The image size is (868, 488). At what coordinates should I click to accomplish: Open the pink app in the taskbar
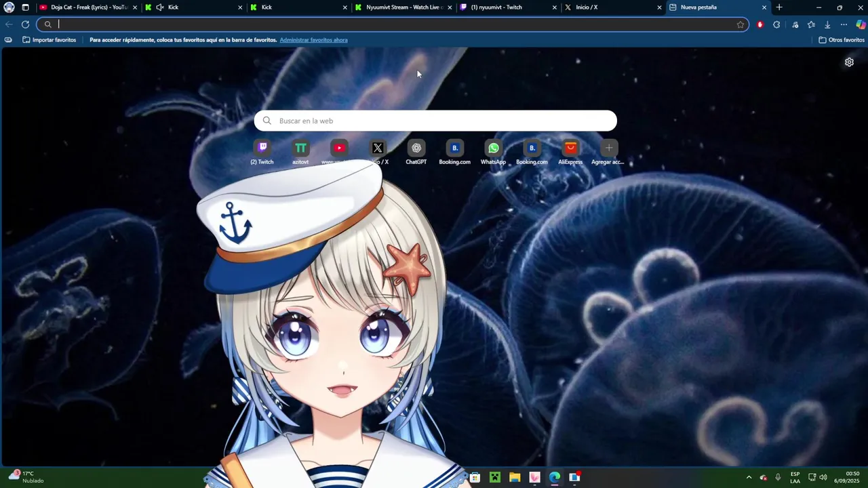click(x=534, y=477)
